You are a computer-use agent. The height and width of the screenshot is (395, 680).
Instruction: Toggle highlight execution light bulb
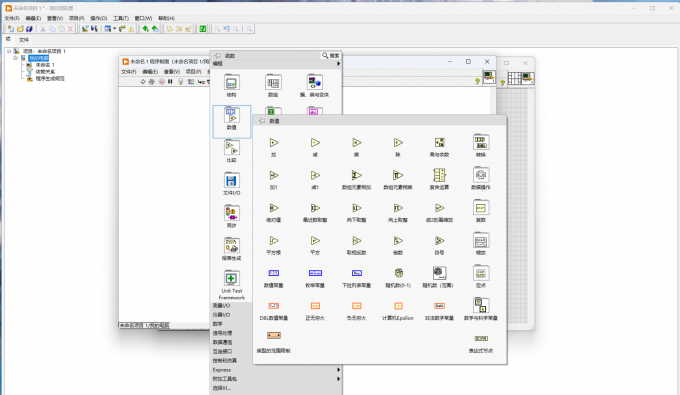coord(180,81)
